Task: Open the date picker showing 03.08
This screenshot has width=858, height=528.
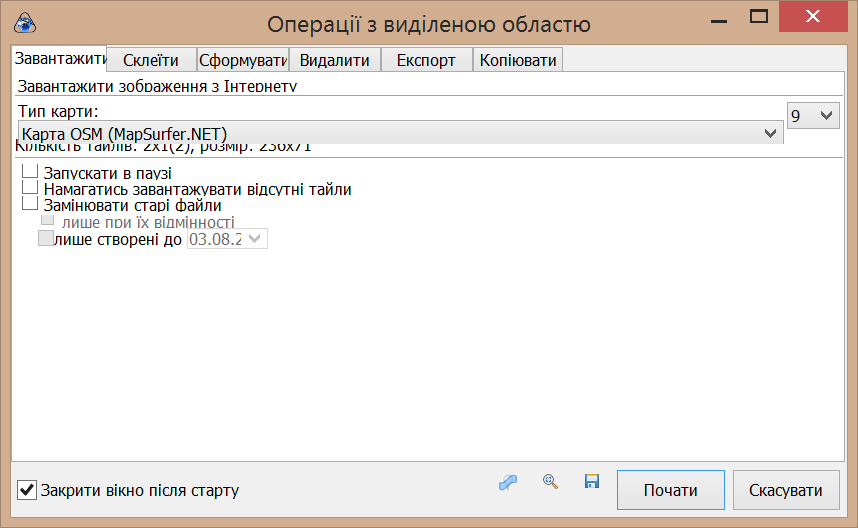Action: 255,238
